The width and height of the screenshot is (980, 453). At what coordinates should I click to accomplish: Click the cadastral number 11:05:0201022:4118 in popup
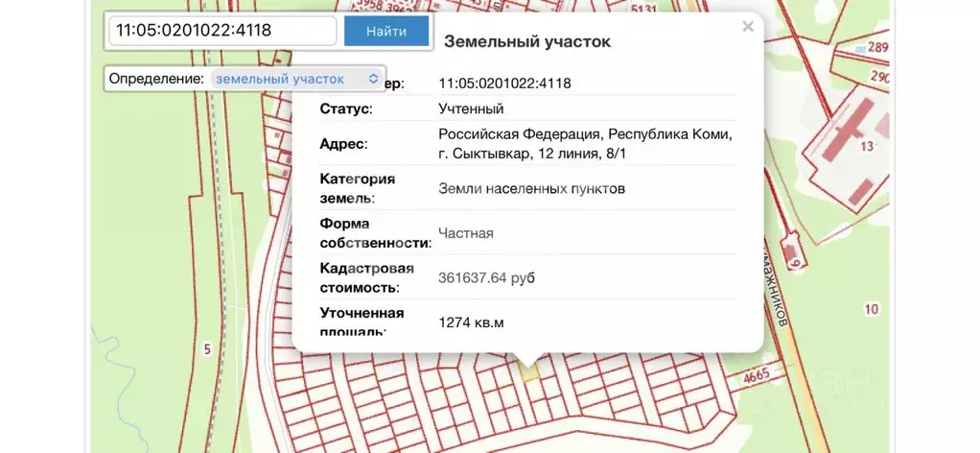(x=504, y=83)
